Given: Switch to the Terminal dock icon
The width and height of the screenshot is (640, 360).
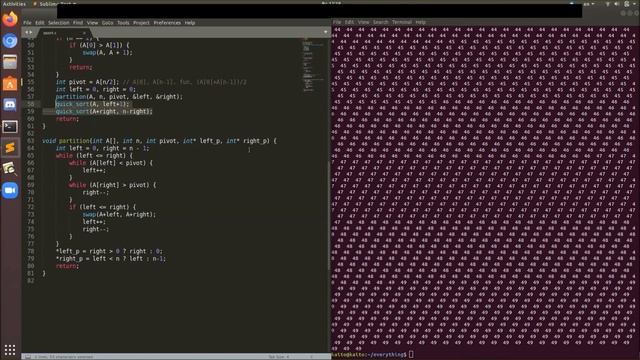Looking at the screenshot, I should [x=10, y=127].
